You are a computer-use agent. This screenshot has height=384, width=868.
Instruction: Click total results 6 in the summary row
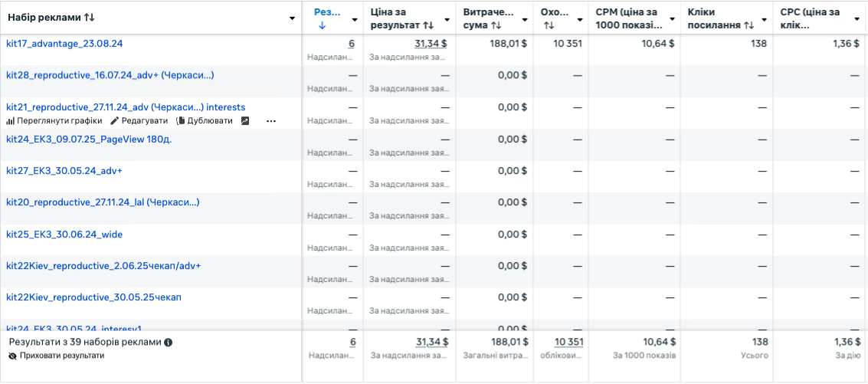point(352,343)
